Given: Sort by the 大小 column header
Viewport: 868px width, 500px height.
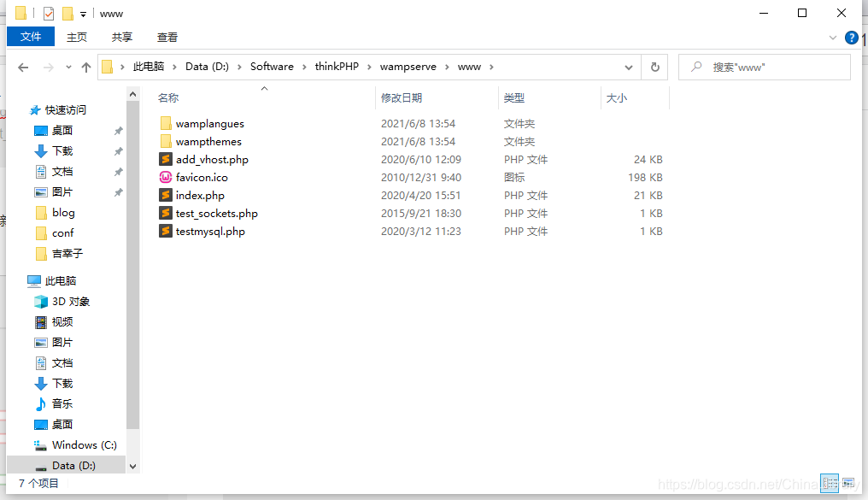Looking at the screenshot, I should (616, 98).
